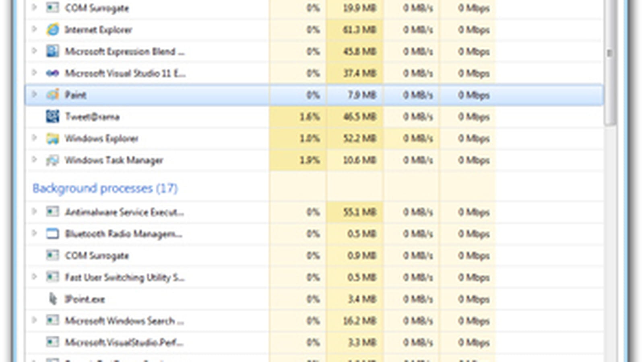Click the 37.4 MB memory value

point(359,73)
